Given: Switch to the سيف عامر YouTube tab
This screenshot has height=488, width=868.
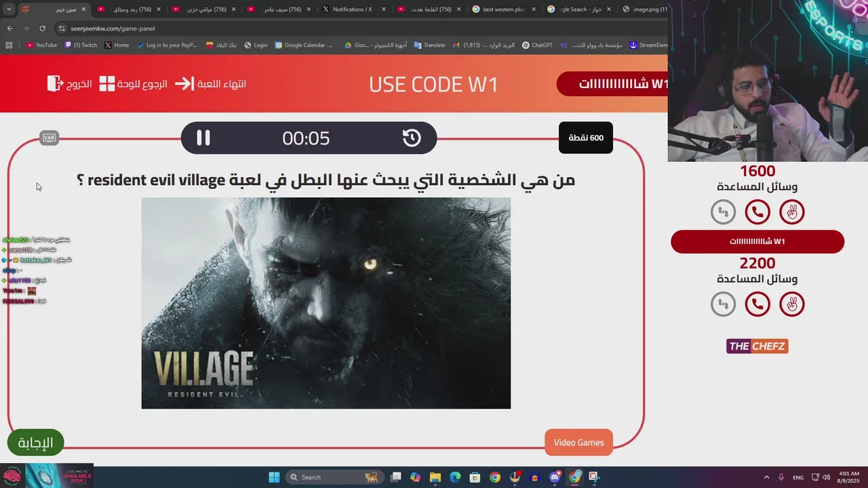Looking at the screenshot, I should 278,9.
